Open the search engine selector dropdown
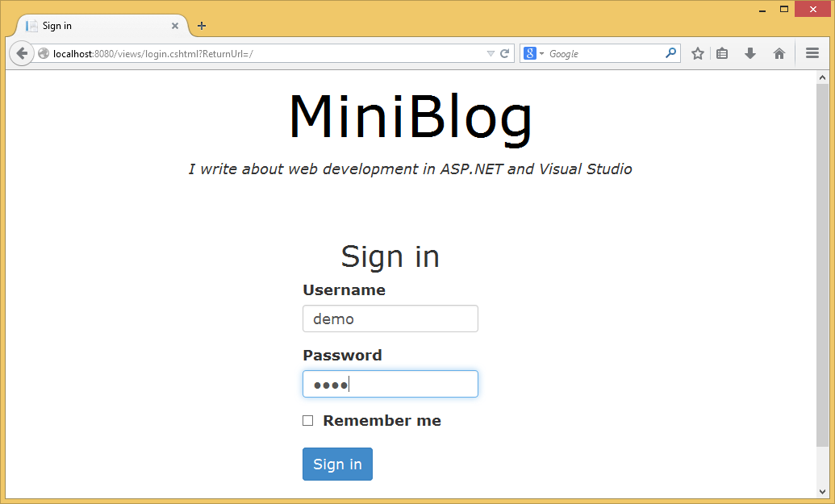Image resolution: width=835 pixels, height=504 pixels. [x=533, y=53]
